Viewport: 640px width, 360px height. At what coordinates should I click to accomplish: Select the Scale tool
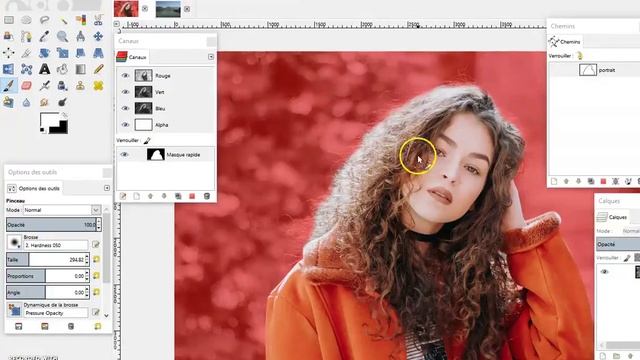[62, 53]
